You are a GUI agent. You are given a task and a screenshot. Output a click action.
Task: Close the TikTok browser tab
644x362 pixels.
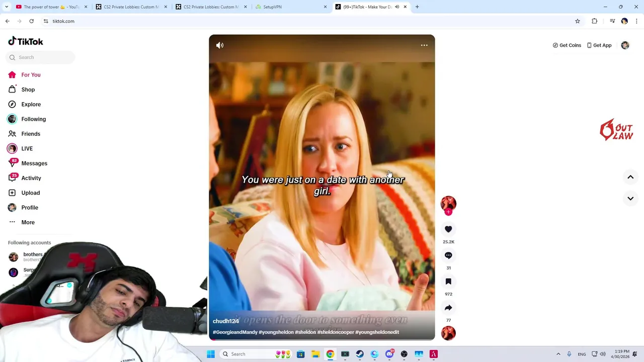[x=405, y=7]
